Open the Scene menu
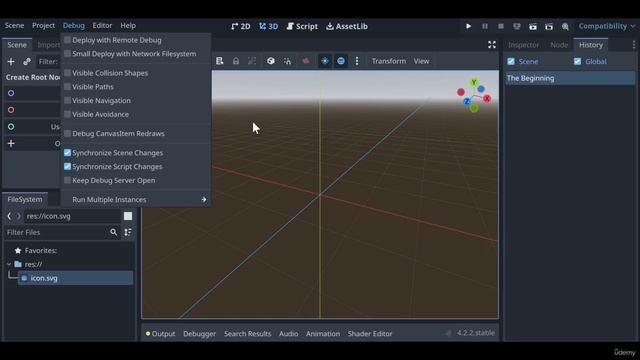640x360 pixels. [x=14, y=25]
